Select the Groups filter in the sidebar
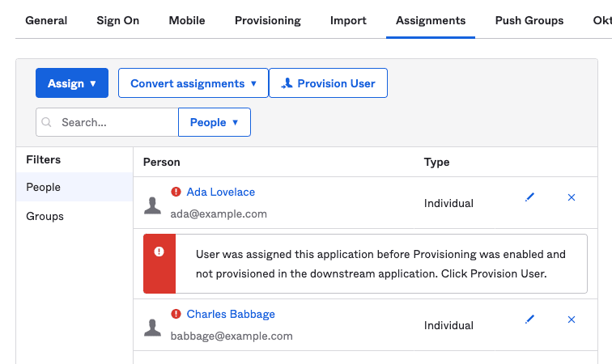Screen dimensions: 612x364 point(74,216)
